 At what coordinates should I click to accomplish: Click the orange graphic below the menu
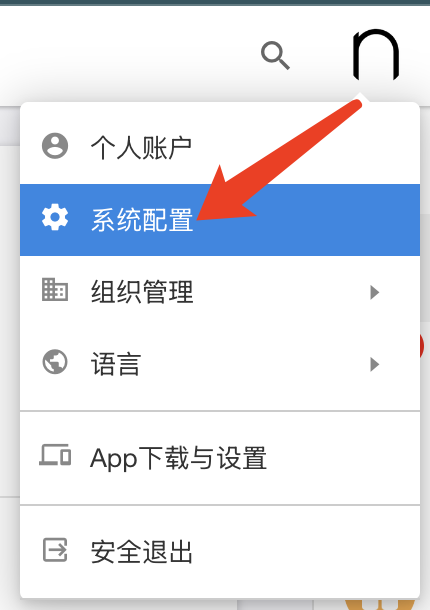(x=379, y=605)
